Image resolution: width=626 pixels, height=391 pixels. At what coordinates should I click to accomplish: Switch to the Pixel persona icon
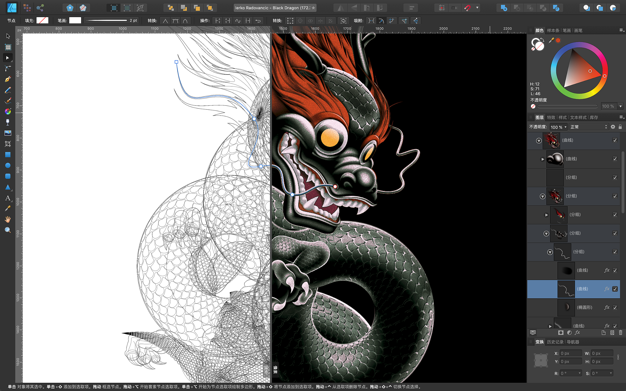[27, 8]
